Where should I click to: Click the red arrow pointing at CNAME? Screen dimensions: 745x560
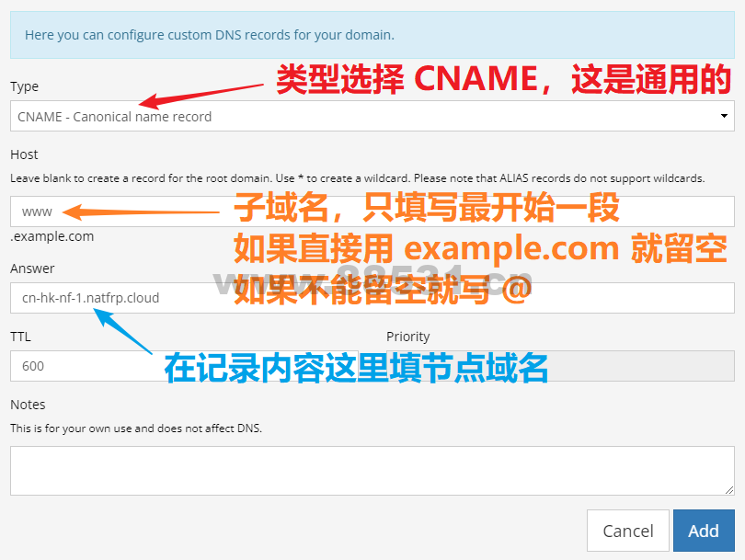(x=201, y=96)
